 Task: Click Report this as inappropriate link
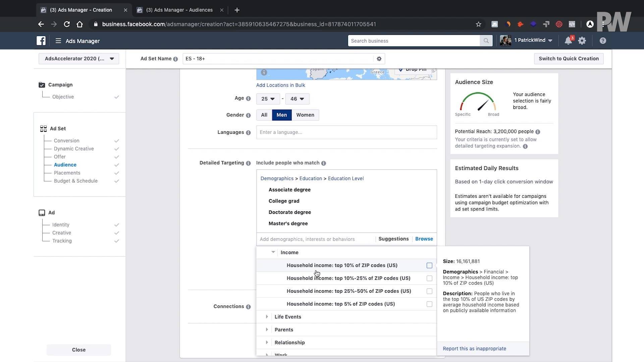point(475,349)
